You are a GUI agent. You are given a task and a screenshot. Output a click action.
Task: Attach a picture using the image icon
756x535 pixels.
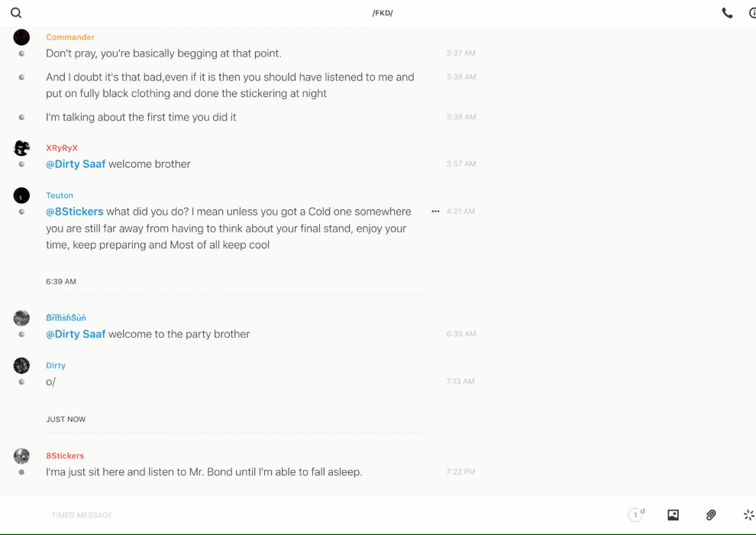(x=673, y=515)
